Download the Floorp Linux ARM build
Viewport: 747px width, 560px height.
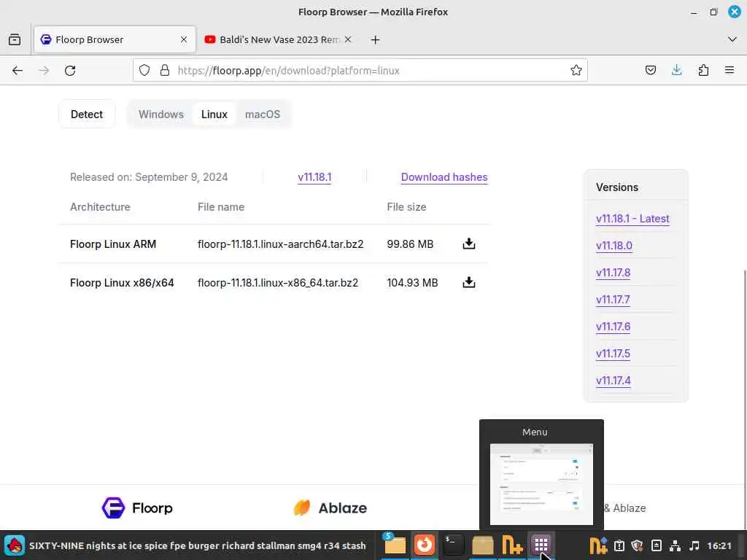click(x=469, y=244)
